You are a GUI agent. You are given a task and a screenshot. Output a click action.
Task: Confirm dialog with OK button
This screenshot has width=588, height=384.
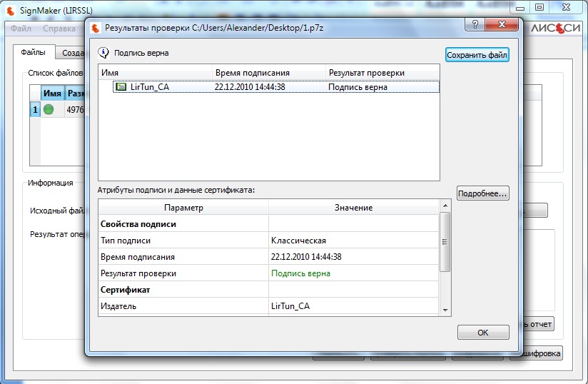pyautogui.click(x=482, y=333)
